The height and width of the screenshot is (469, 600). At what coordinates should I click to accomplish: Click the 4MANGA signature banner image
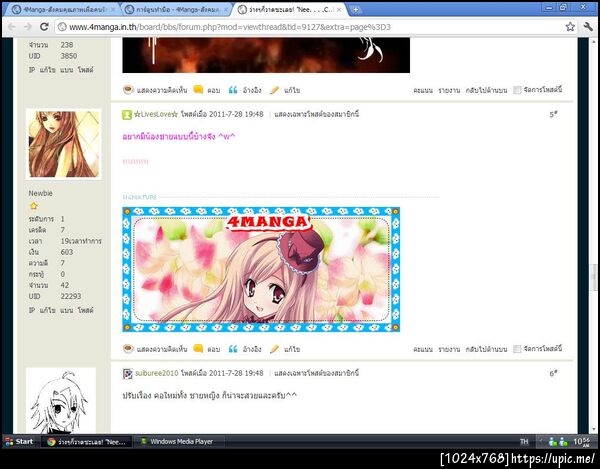click(x=261, y=269)
